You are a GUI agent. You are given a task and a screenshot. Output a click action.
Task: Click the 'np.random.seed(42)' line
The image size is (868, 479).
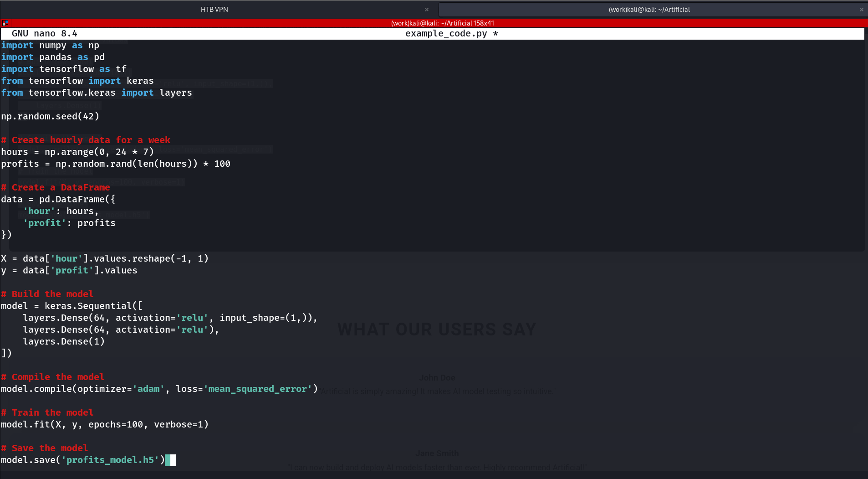[50, 116]
